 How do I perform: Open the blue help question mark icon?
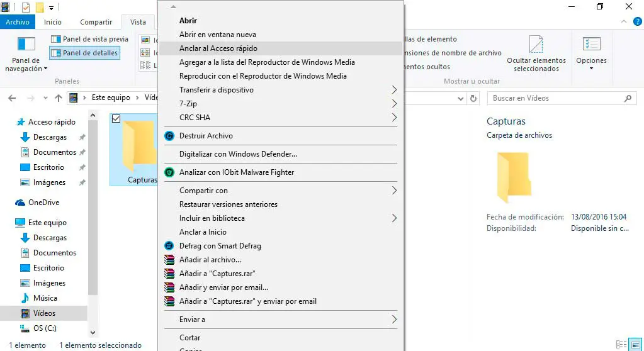click(638, 22)
